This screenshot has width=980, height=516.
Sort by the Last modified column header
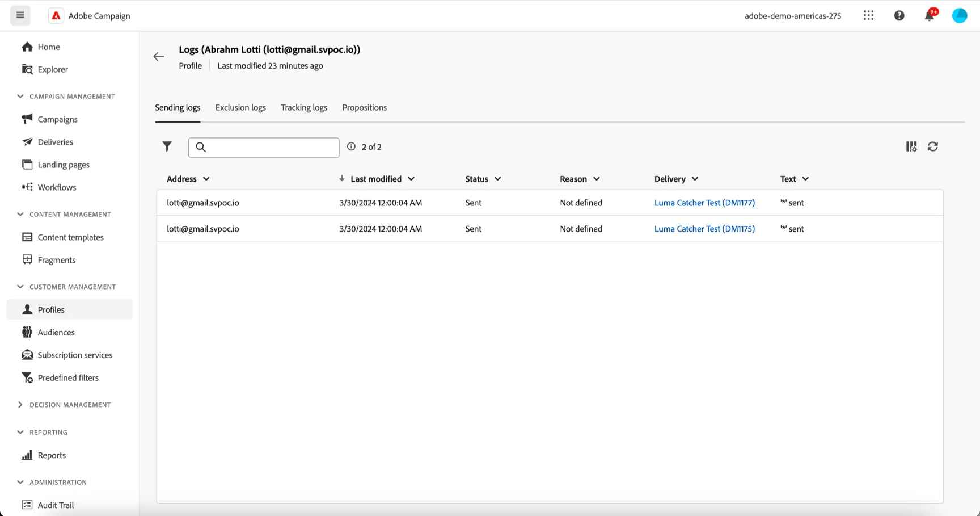(x=376, y=179)
